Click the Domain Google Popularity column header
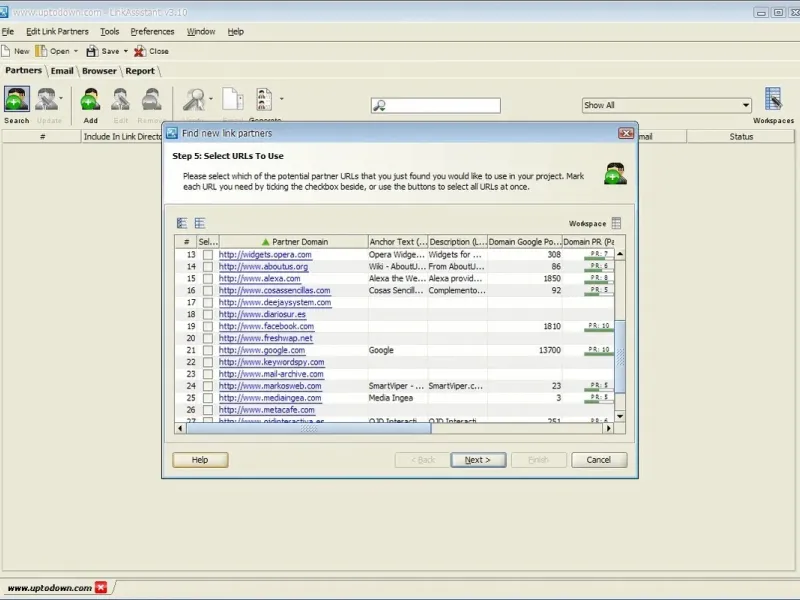The image size is (800, 600). pos(524,242)
